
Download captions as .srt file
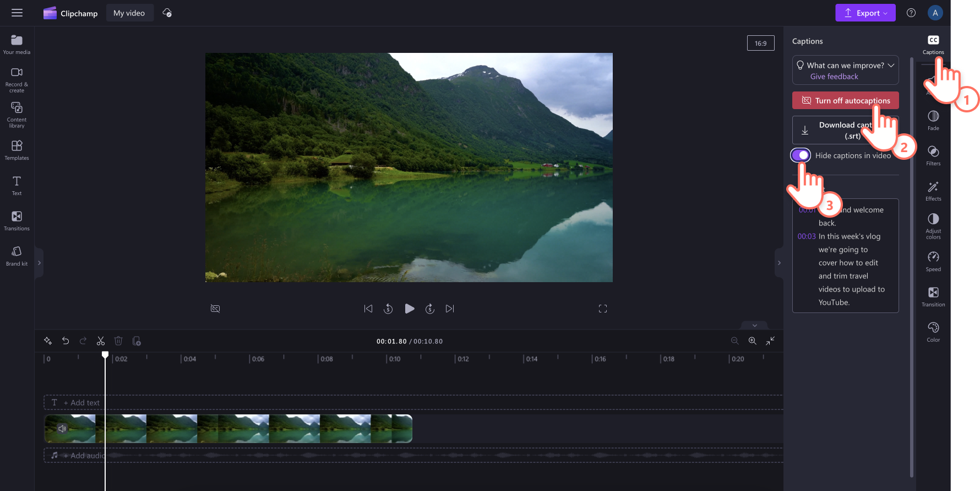coord(845,130)
